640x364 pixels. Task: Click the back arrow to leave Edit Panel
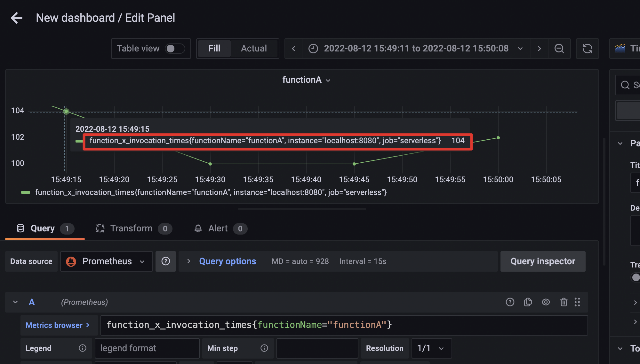coord(17,18)
